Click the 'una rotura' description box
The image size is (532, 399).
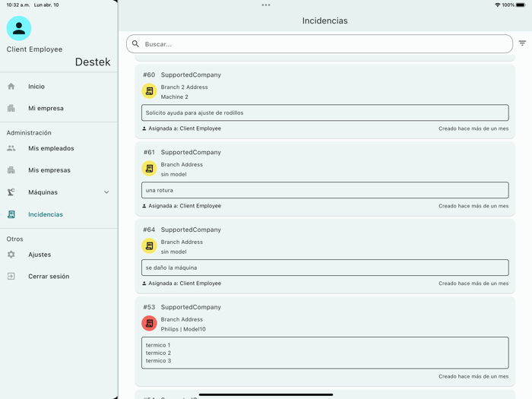click(x=325, y=190)
